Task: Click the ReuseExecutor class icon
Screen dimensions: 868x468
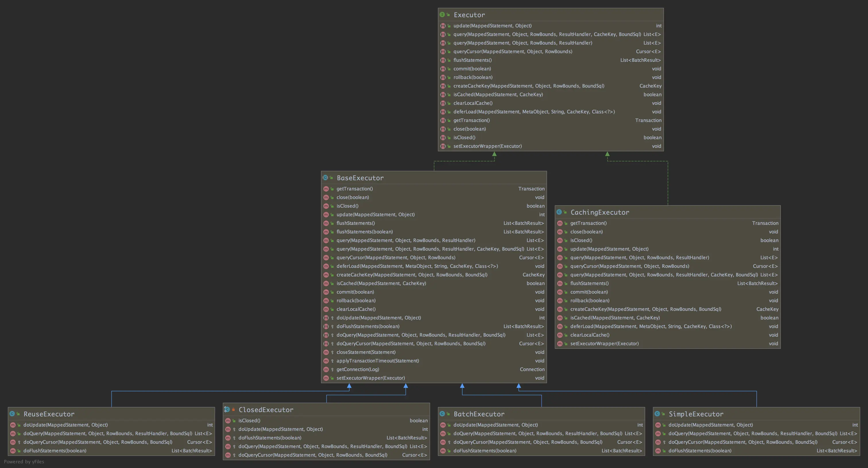Action: pos(12,414)
